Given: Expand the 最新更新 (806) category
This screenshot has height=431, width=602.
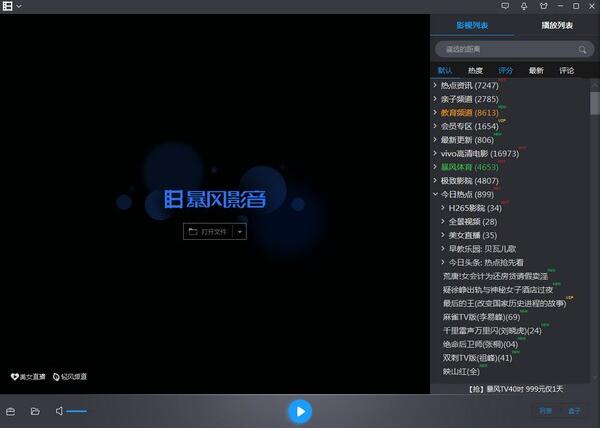Looking at the screenshot, I should [435, 140].
